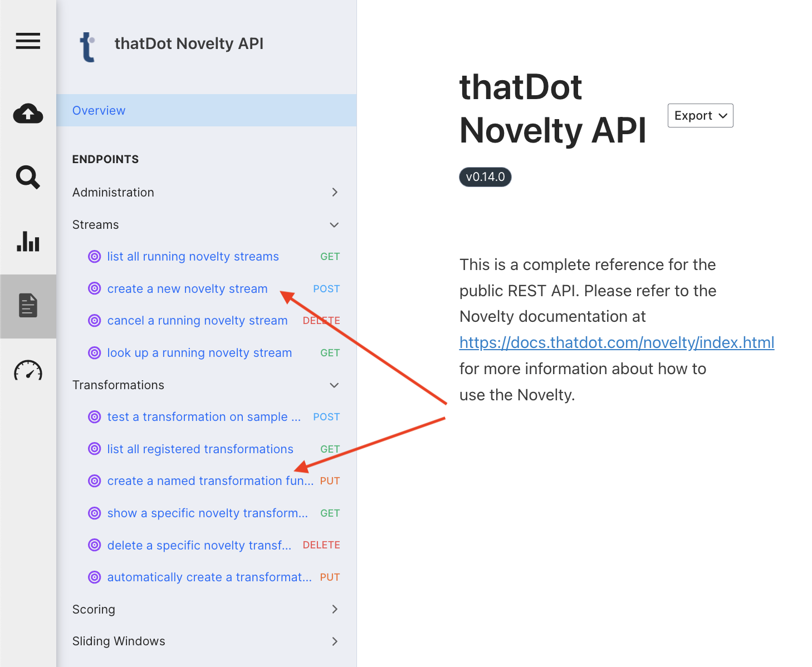This screenshot has height=667, width=812.
Task: Click the thatDot logo icon
Action: (87, 46)
